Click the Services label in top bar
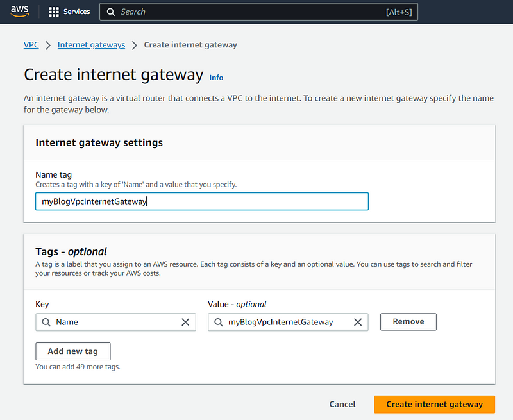This screenshot has height=420, width=513. pyautogui.click(x=77, y=12)
